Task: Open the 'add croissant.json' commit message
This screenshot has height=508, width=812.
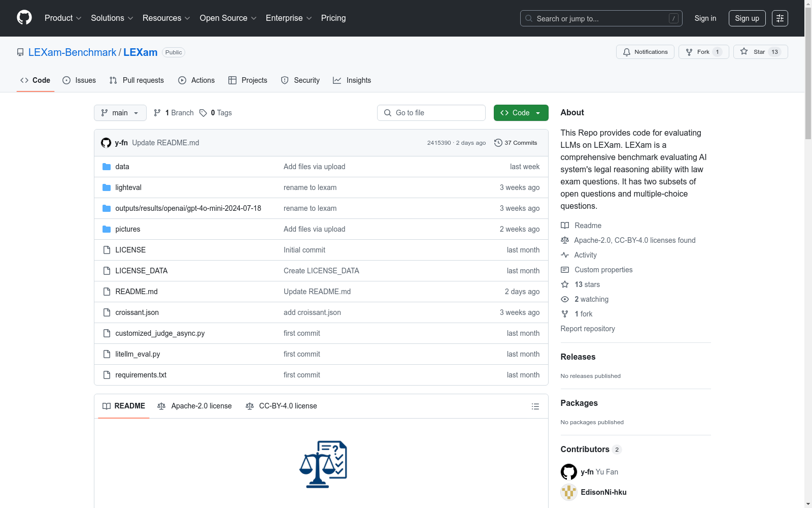Action: click(312, 312)
